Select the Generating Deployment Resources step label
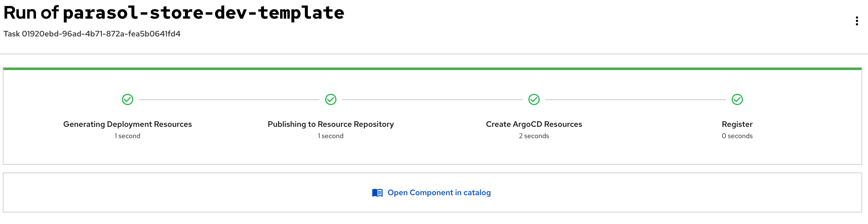This screenshot has height=224, width=868. (x=127, y=124)
